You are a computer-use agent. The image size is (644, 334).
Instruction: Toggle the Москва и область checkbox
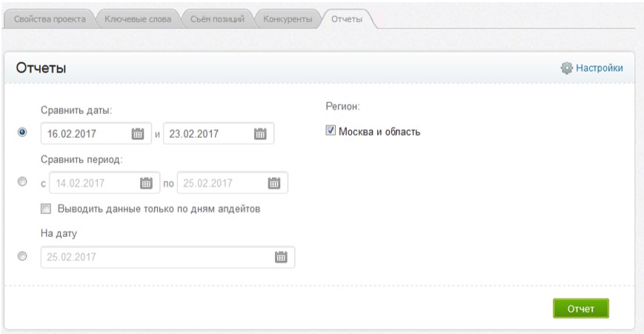point(331,130)
